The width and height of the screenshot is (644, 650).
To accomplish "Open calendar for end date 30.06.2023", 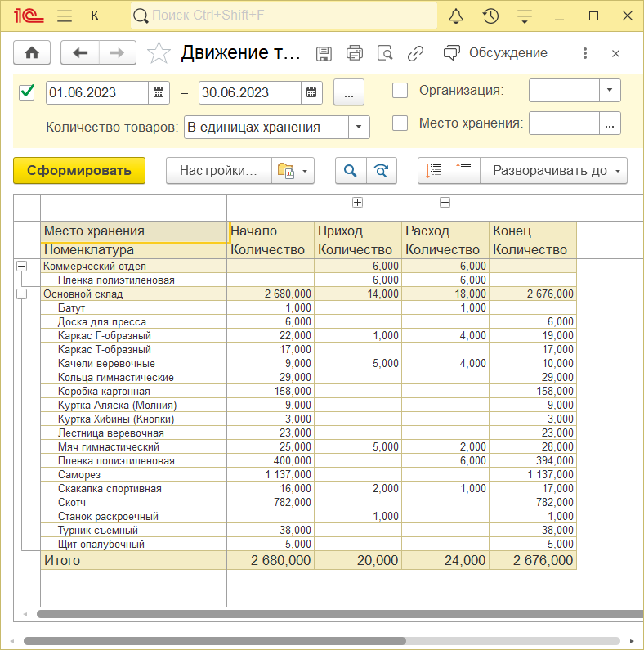I will point(311,92).
